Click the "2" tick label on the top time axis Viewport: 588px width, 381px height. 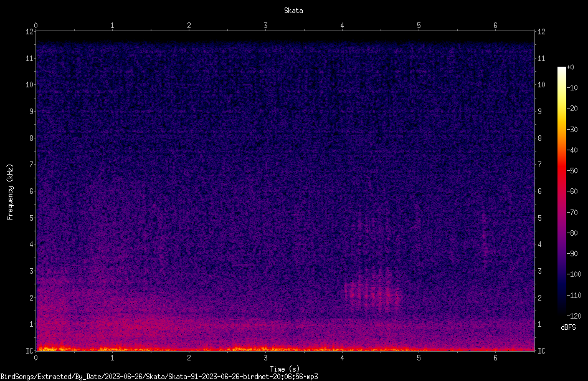coord(189,26)
